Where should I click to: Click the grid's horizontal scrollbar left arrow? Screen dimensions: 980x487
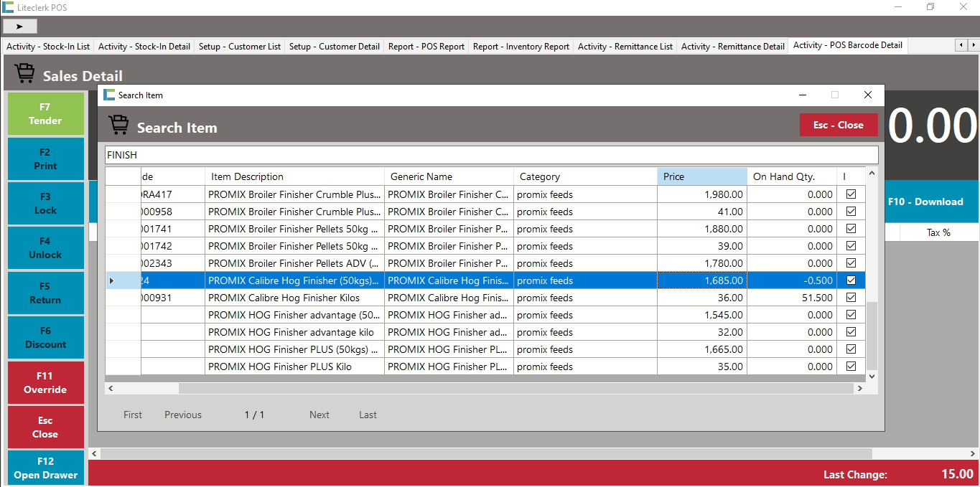pyautogui.click(x=111, y=388)
